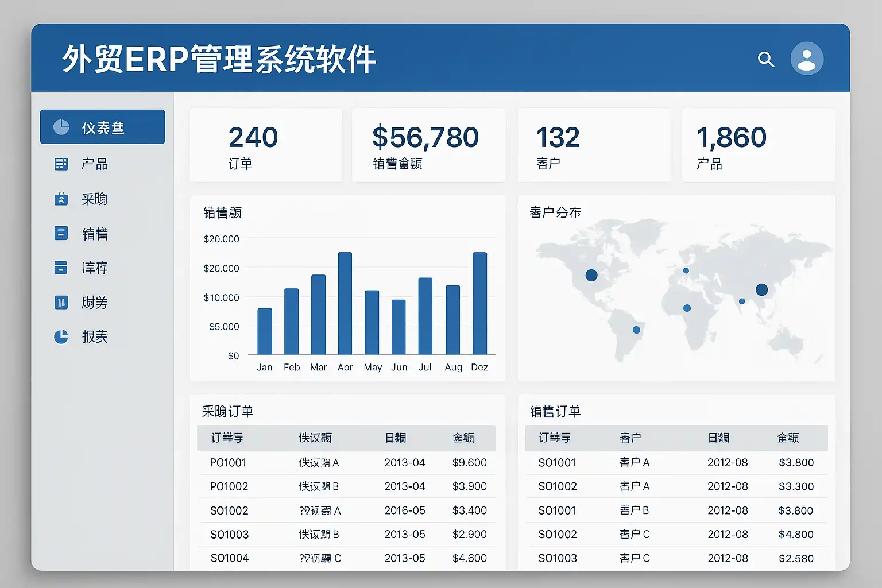Click the 2013-05 date in SO1004 row
882x588 pixels.
coord(405,558)
